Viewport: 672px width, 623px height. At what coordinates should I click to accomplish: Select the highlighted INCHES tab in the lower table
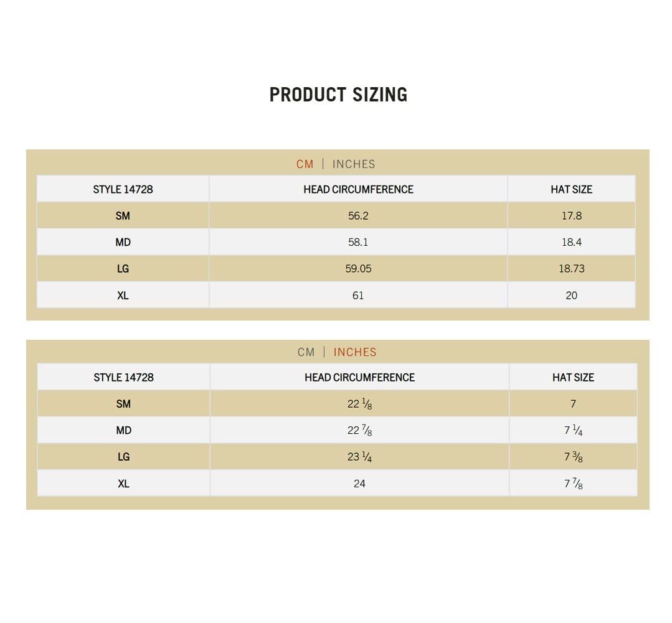355,352
